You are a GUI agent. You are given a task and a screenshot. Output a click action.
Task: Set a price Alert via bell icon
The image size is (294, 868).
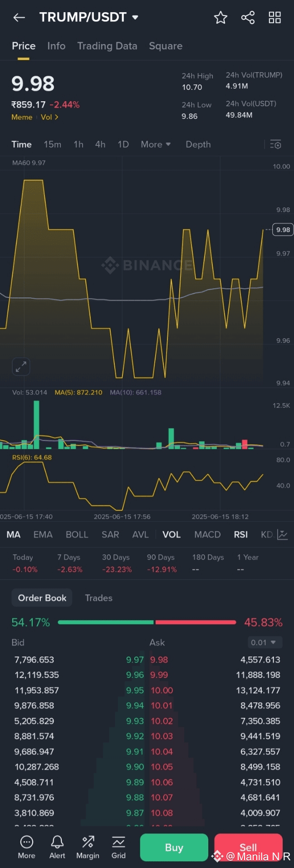tap(57, 847)
